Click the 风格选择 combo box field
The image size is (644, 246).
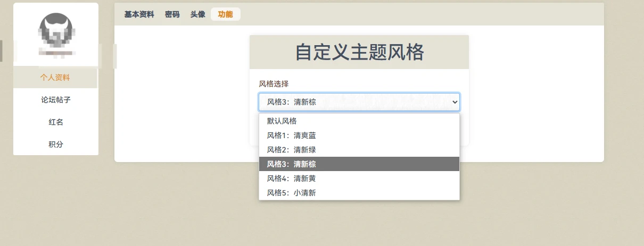point(351,102)
